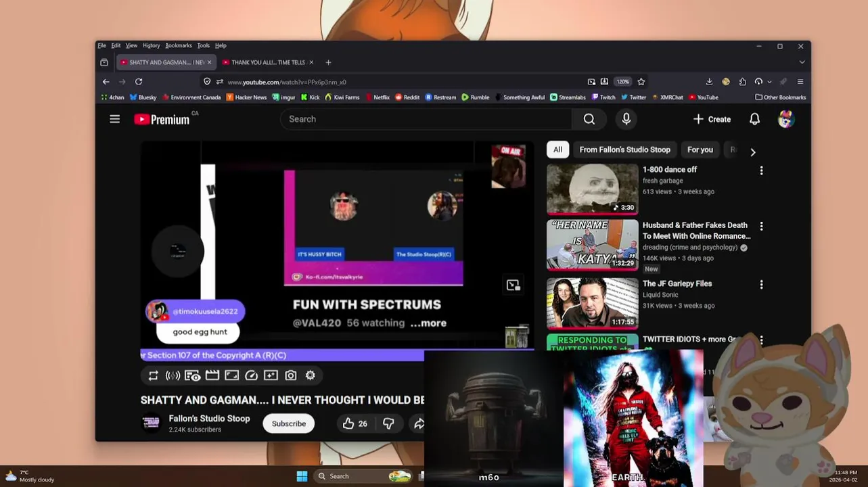
Task: Bookmark this page with the star icon
Action: 641,82
